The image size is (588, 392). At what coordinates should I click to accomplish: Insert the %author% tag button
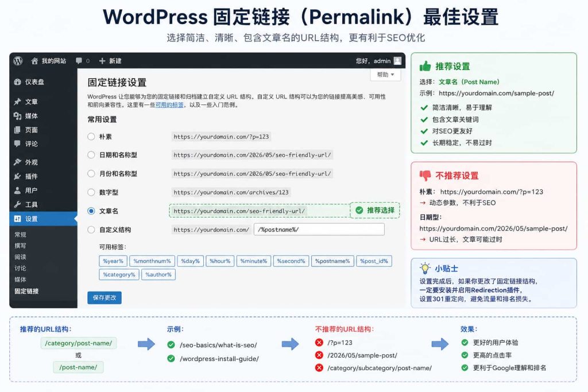tap(158, 274)
